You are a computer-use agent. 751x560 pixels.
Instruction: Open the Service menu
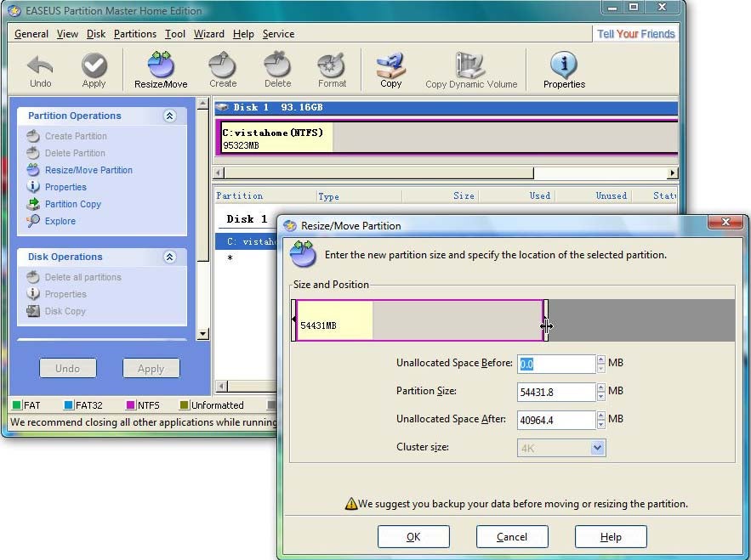point(278,34)
